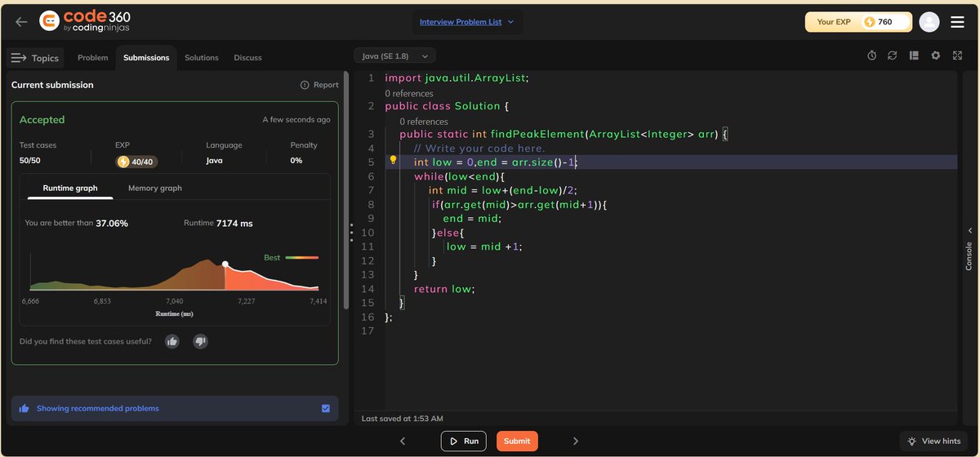This screenshot has height=457, width=980.
Task: Go to the next problem arrow
Action: coord(576,441)
